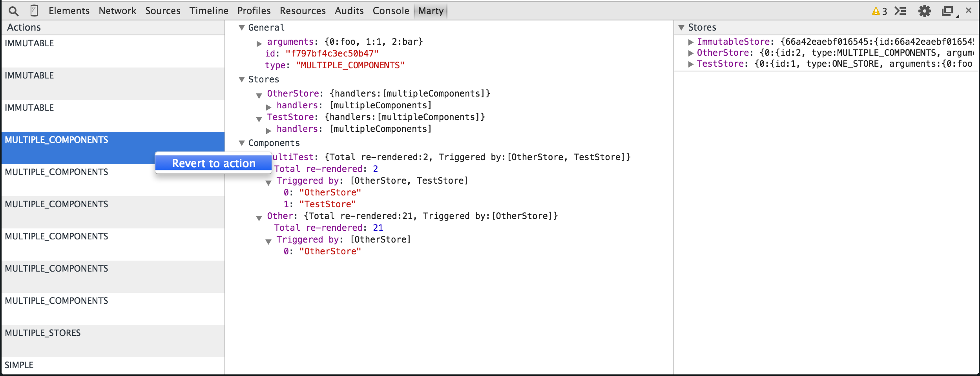980x376 pixels.
Task: Close the DevTools panel
Action: tap(969, 11)
